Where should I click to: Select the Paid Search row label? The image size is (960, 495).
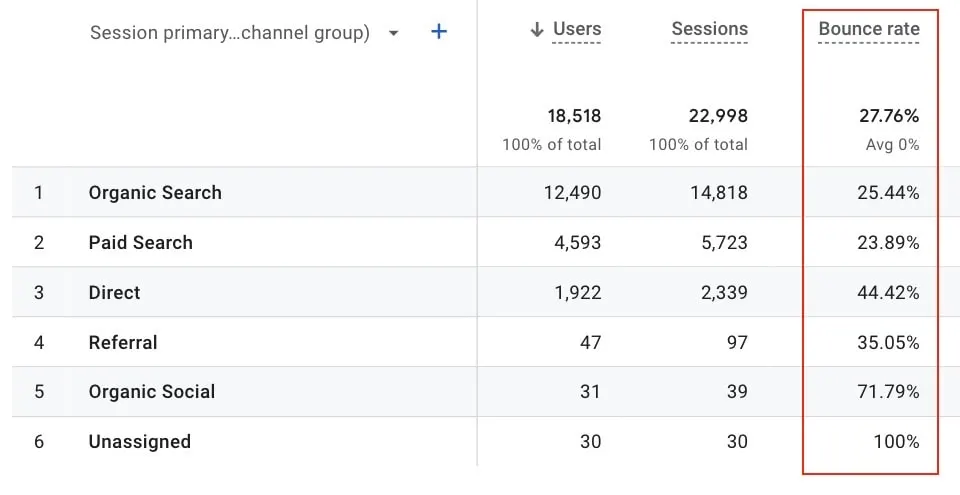pos(141,243)
